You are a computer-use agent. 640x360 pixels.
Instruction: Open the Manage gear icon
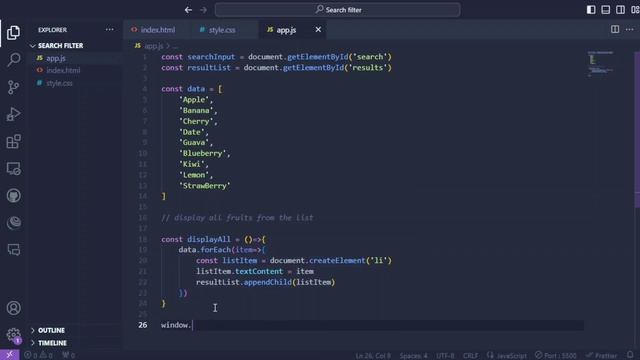pos(13,335)
